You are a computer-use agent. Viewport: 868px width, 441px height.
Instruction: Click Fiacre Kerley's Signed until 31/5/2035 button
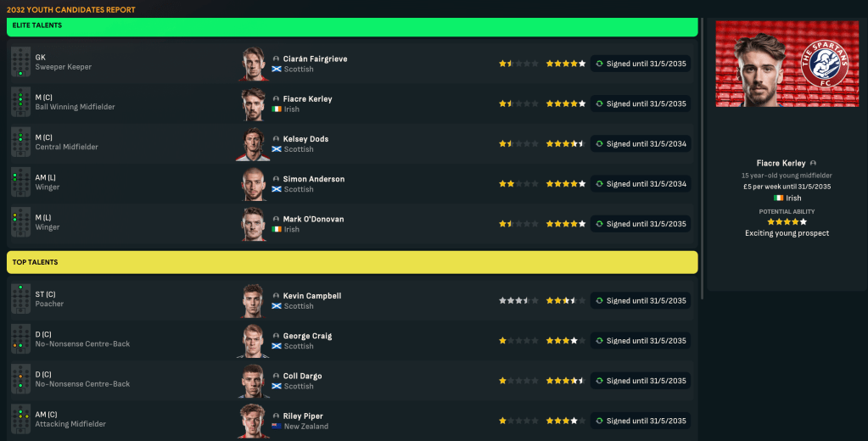coord(641,103)
